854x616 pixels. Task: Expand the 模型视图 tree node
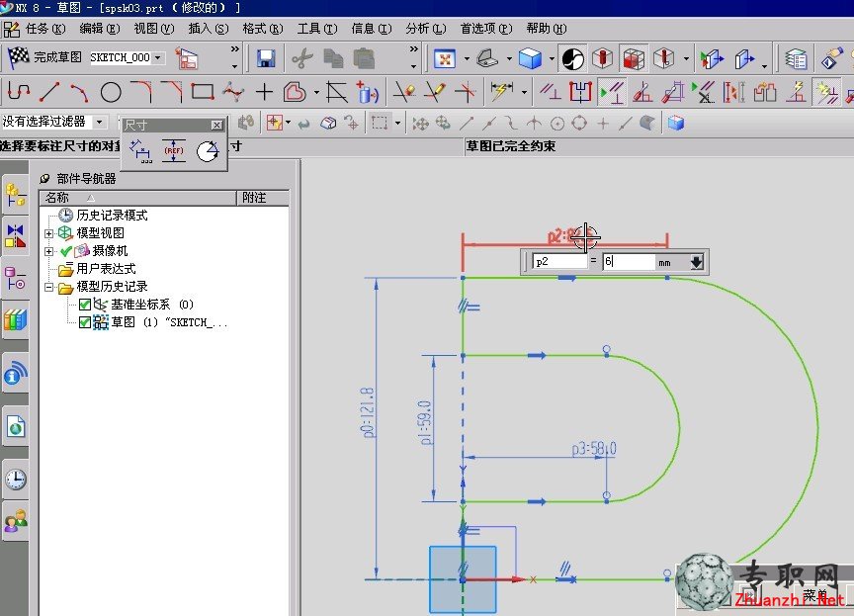pyautogui.click(x=48, y=233)
